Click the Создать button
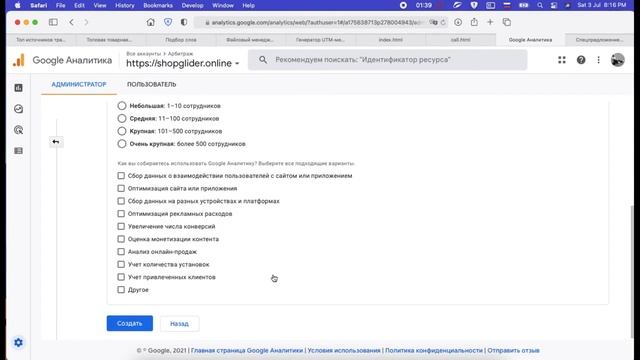 (x=130, y=323)
